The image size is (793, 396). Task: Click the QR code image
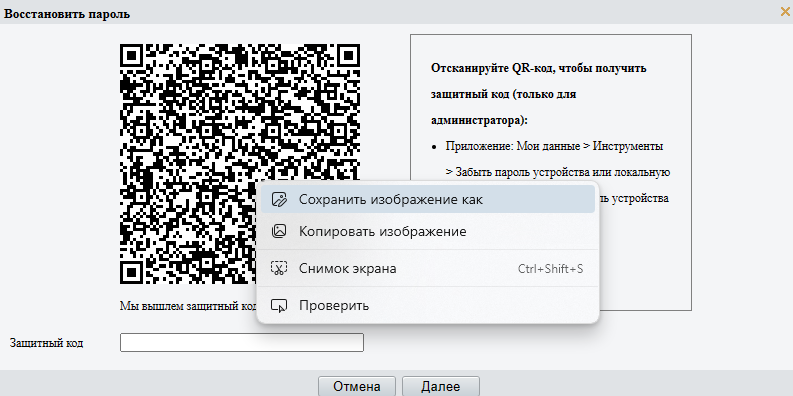click(240, 163)
